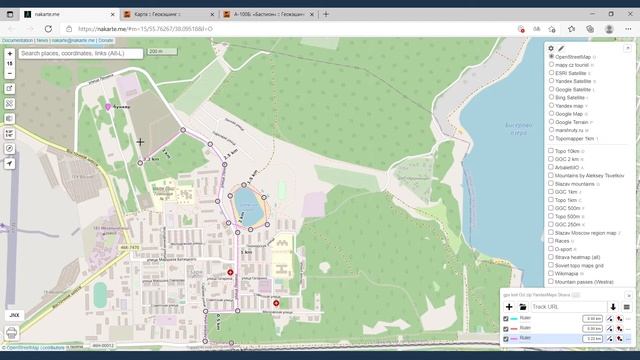This screenshot has width=640, height=360.
Task: Open track file with folder icon
Action: [x=523, y=307]
